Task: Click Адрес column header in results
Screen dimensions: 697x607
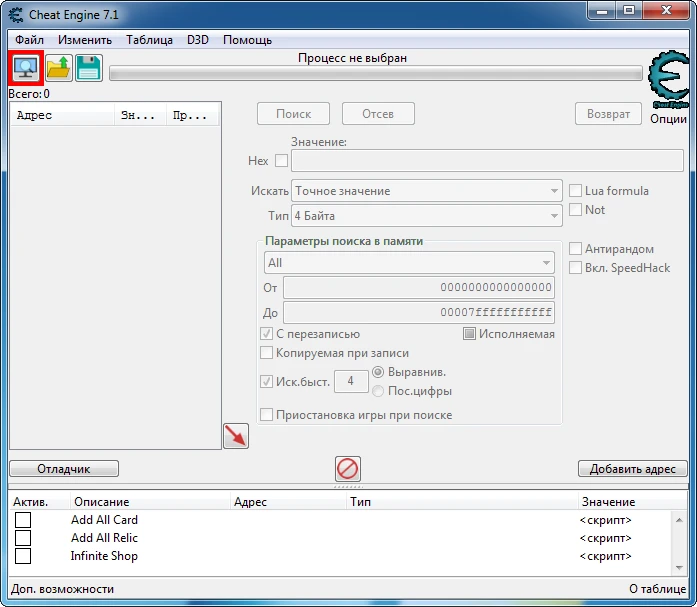Action: click(62, 116)
